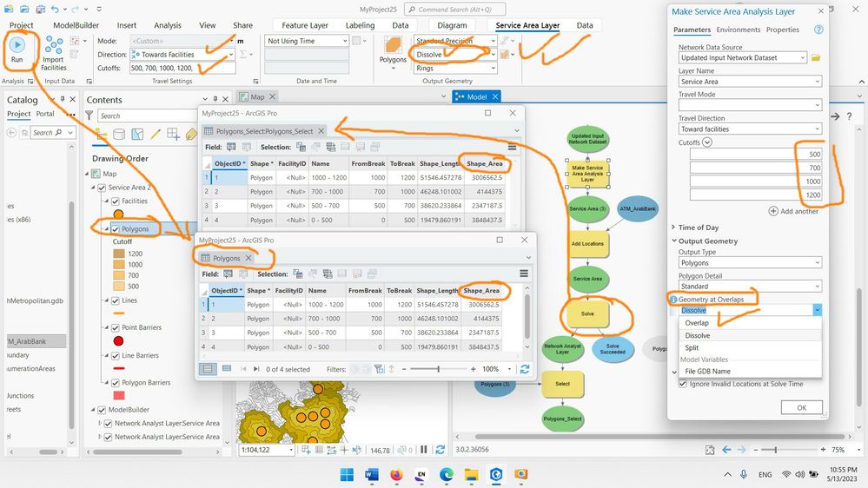This screenshot has width=868, height=488.
Task: Toggle the Lines layer checkbox
Action: coord(116,300)
